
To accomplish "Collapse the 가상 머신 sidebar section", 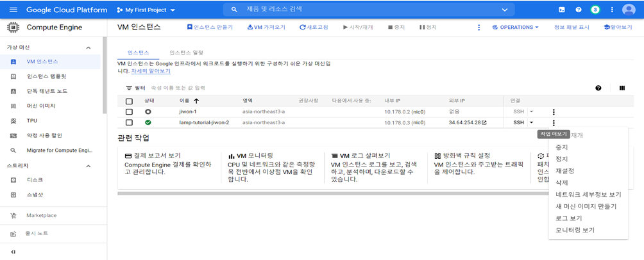I will tap(88, 48).
